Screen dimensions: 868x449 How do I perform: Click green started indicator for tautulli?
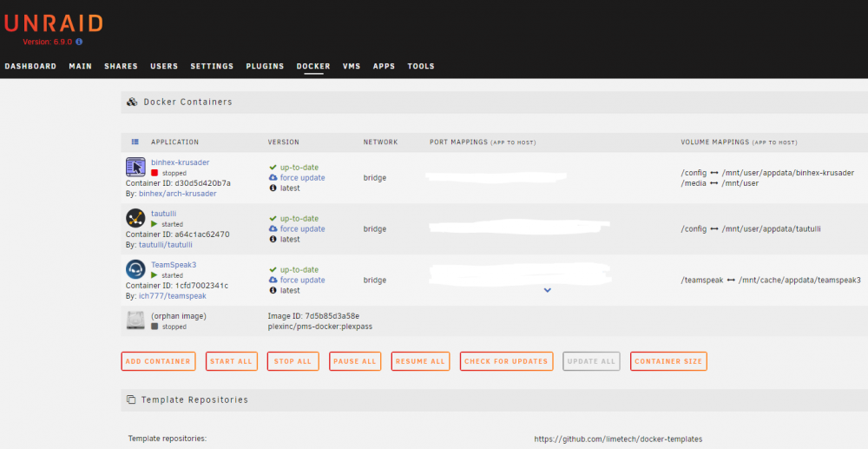(x=155, y=224)
